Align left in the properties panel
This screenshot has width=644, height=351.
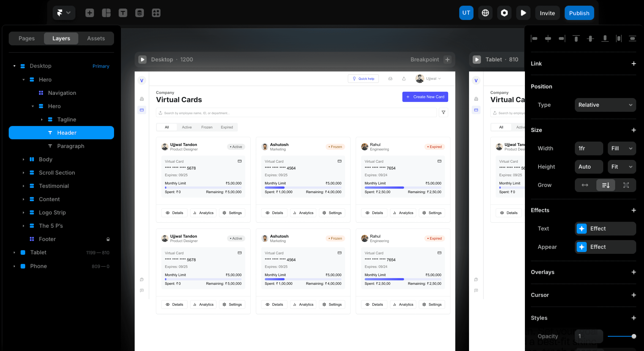[534, 38]
